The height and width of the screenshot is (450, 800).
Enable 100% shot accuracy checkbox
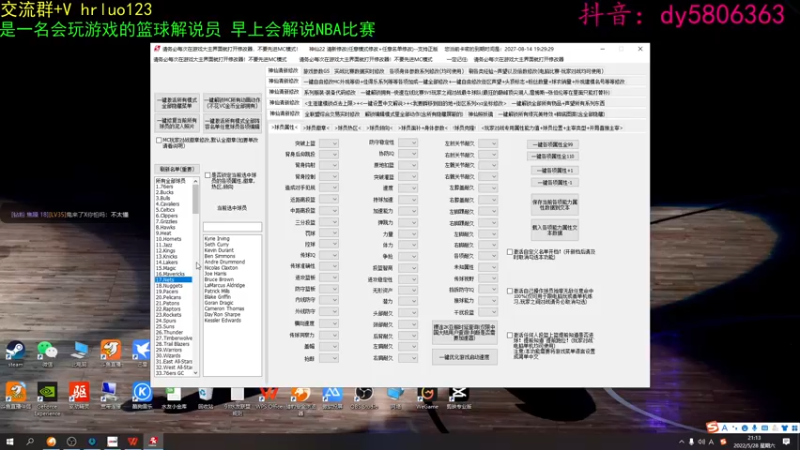click(510, 291)
